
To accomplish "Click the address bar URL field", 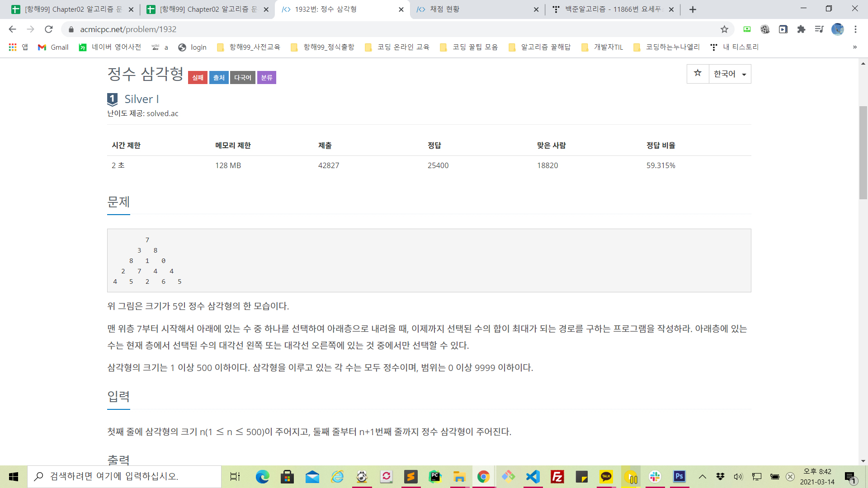I will coord(362,29).
